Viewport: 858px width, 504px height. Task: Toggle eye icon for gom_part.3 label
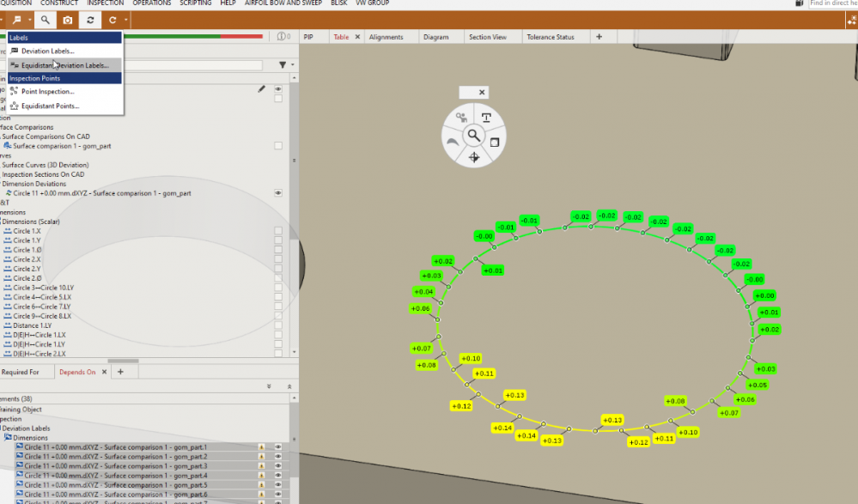pyautogui.click(x=278, y=466)
